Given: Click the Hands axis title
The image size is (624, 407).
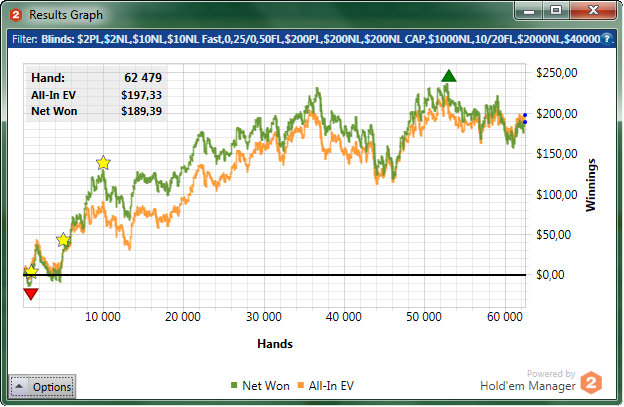Looking at the screenshot, I should tap(275, 344).
